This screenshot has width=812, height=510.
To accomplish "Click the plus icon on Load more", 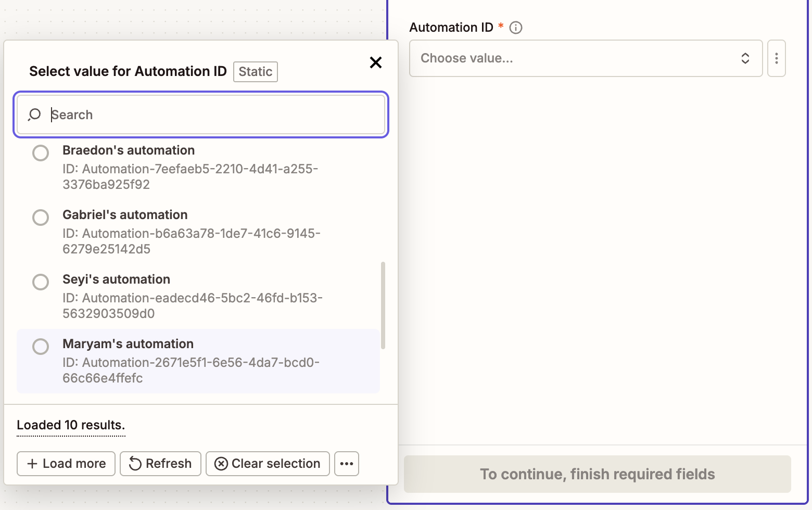I will (x=32, y=464).
